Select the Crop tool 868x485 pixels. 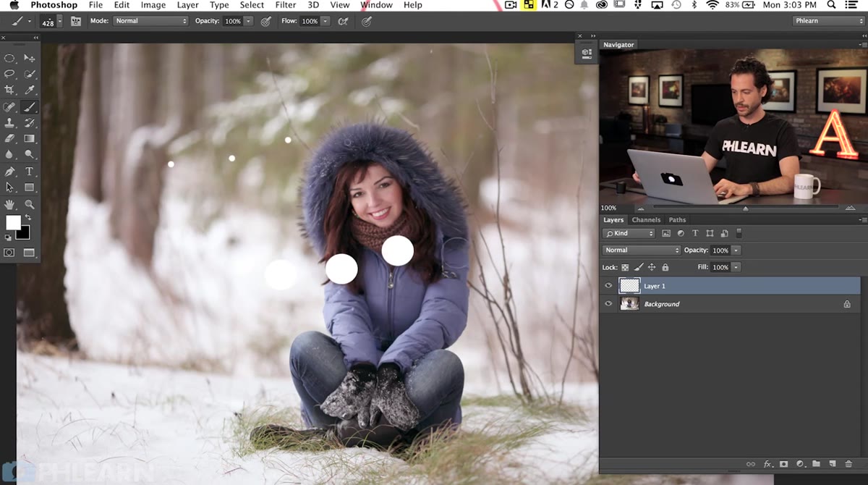click(x=9, y=90)
